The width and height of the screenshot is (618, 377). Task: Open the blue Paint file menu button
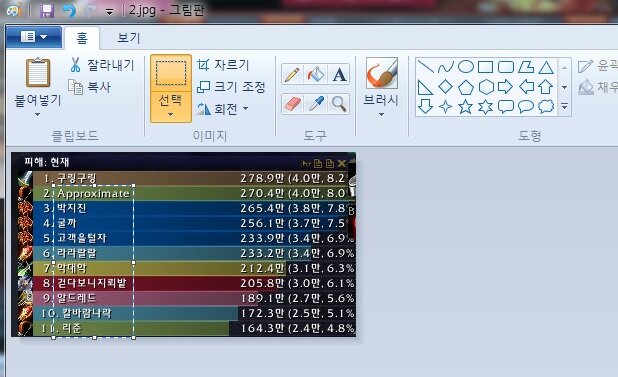(34, 37)
